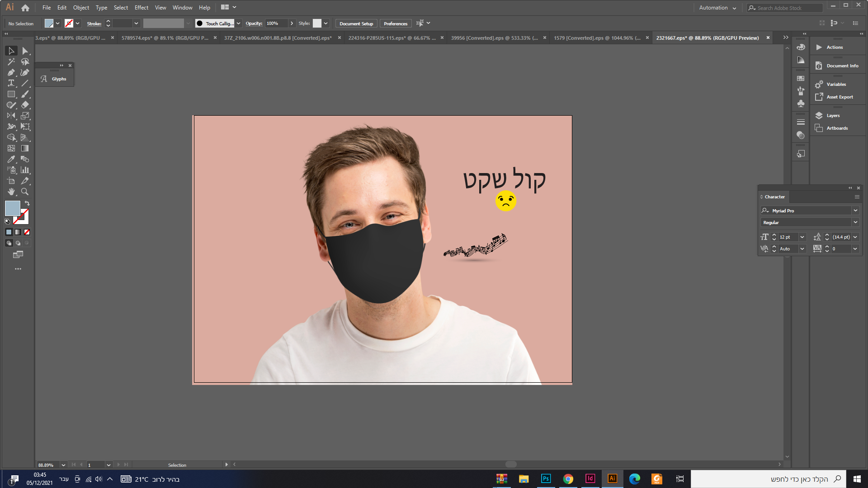Open the Effect menu
Viewport: 868px width, 488px height.
[141, 8]
